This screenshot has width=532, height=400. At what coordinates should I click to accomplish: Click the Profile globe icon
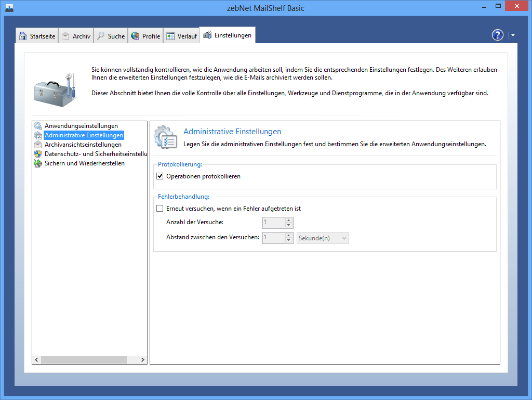coord(135,36)
